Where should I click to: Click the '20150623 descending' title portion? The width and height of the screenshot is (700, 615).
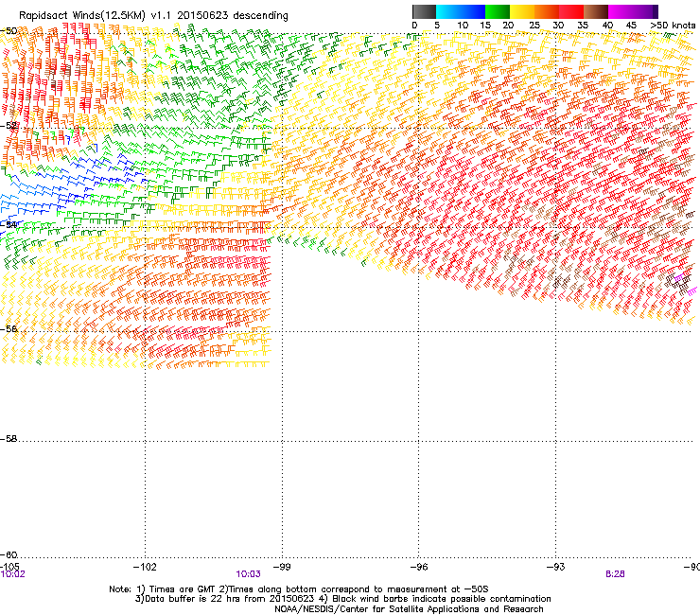coord(233,16)
